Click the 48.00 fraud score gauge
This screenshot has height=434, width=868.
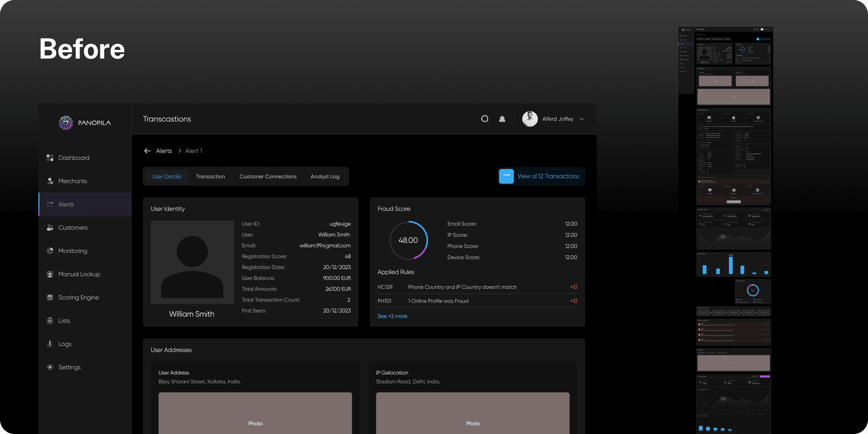click(408, 240)
